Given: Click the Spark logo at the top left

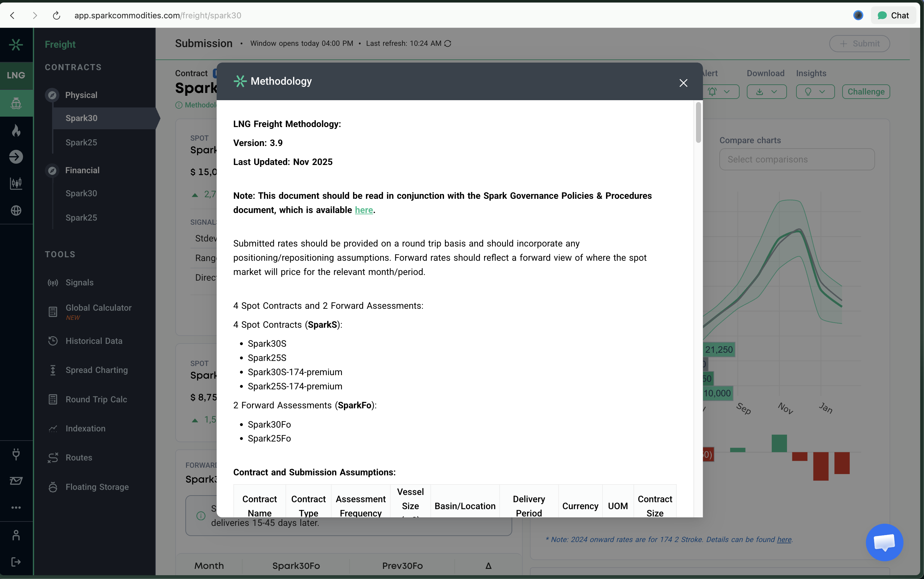Looking at the screenshot, I should (16, 45).
